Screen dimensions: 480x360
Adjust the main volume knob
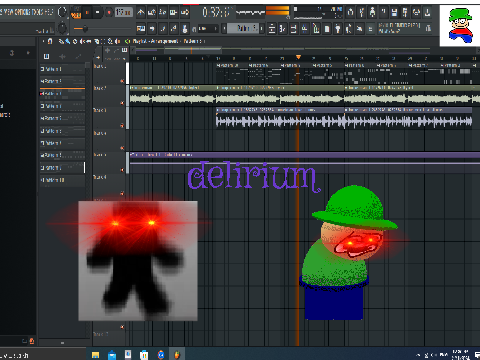[62, 12]
